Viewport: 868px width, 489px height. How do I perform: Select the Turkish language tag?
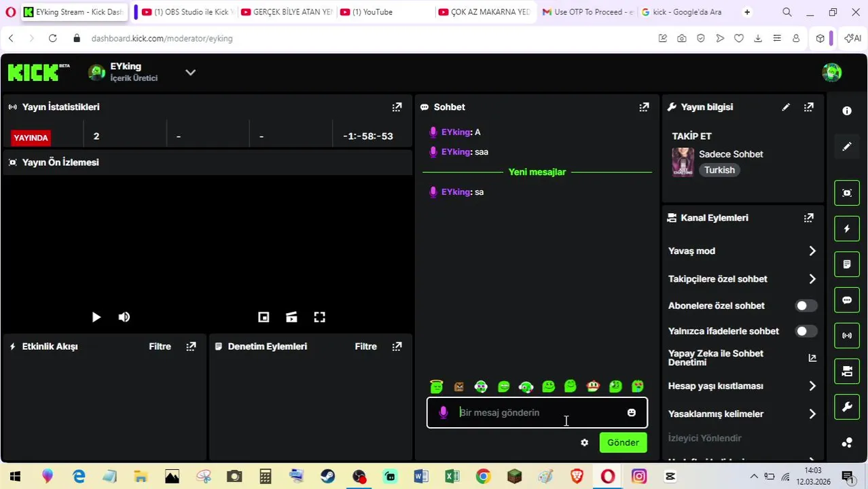719,170
